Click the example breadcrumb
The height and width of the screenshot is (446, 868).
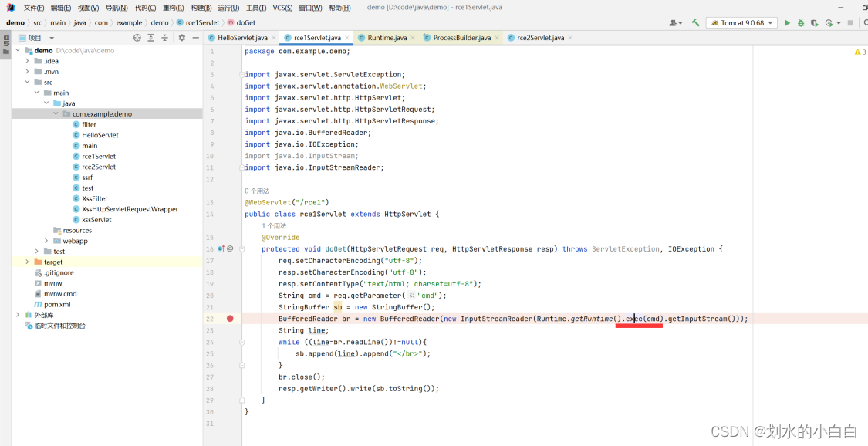[129, 22]
